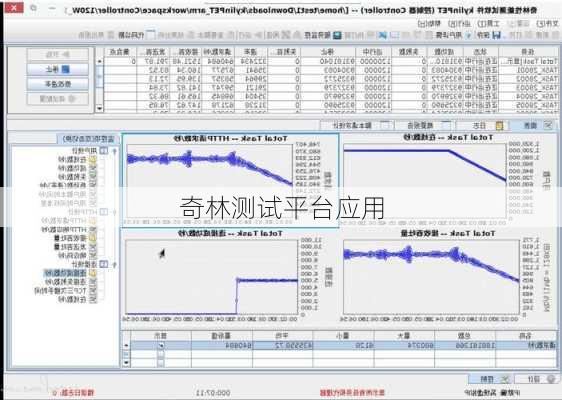
Task: Click chart icon beside 失败数/秒 tree row
Action: pos(93,176)
